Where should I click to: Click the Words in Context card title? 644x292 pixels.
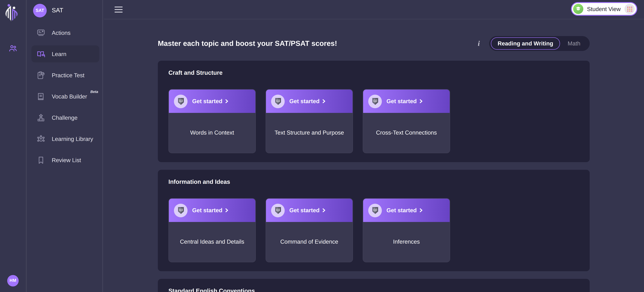pyautogui.click(x=212, y=133)
